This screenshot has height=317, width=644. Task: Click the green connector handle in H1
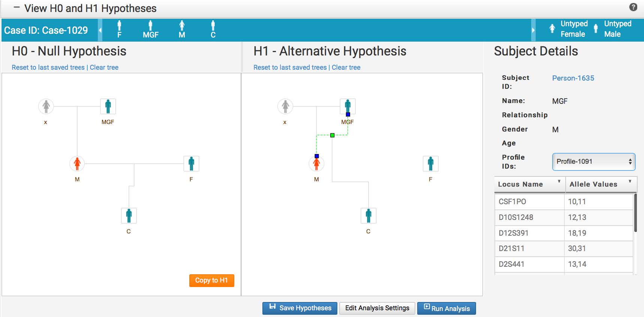pyautogui.click(x=332, y=135)
